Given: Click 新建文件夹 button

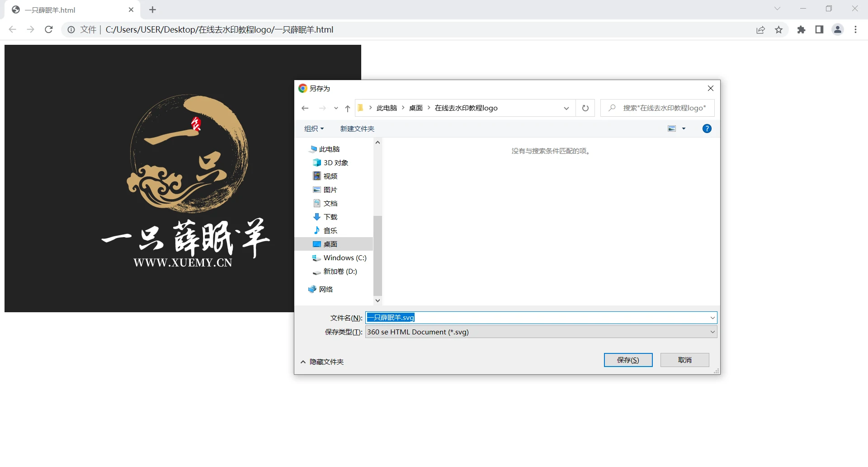Looking at the screenshot, I should [x=357, y=129].
